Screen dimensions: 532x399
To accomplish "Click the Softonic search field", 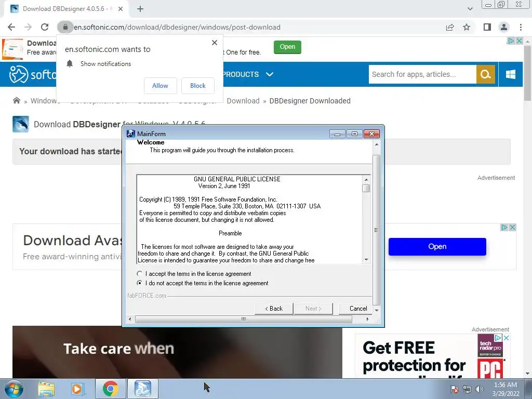I will [x=422, y=74].
